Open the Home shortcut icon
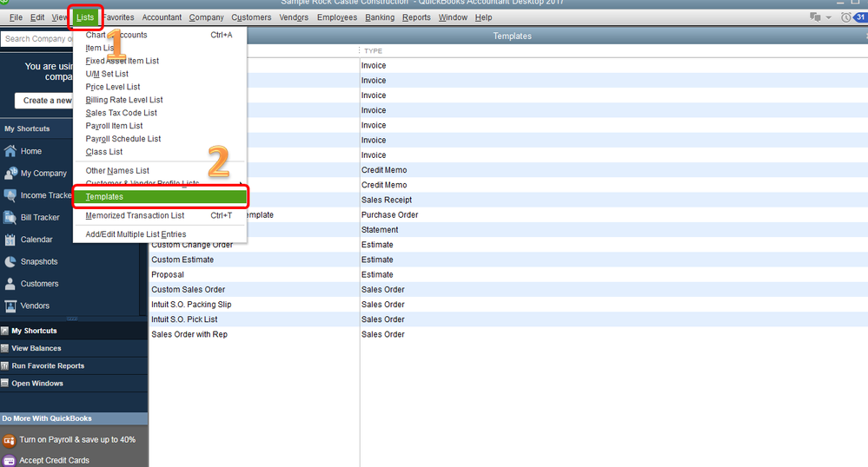Image resolution: width=868 pixels, height=467 pixels. (10, 151)
